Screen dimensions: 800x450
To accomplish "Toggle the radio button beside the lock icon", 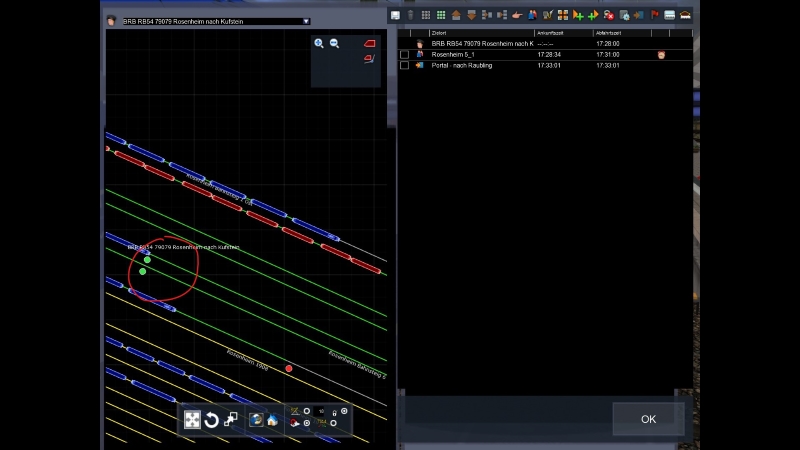I will tap(345, 411).
